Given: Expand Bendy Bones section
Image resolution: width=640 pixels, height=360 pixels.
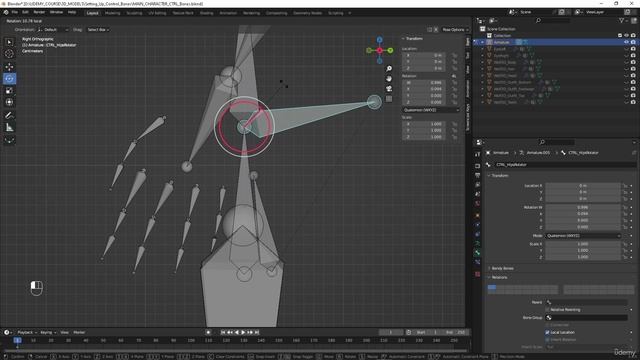Looking at the screenshot, I should coord(501,268).
